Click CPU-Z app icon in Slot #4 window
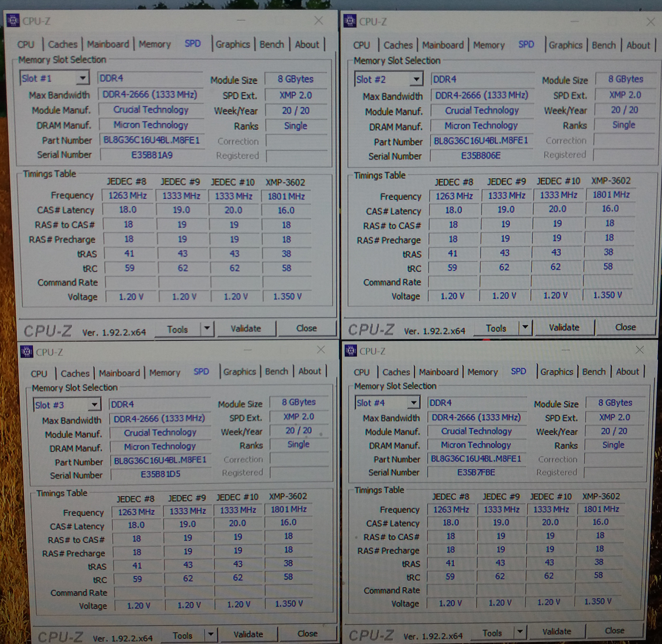This screenshot has width=662, height=644. click(351, 351)
